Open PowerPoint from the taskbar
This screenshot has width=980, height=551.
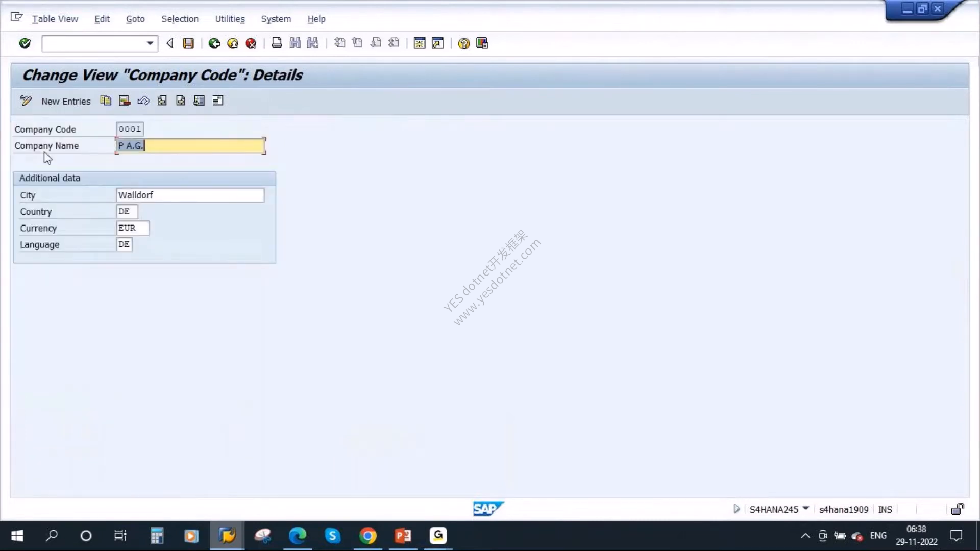pyautogui.click(x=403, y=536)
